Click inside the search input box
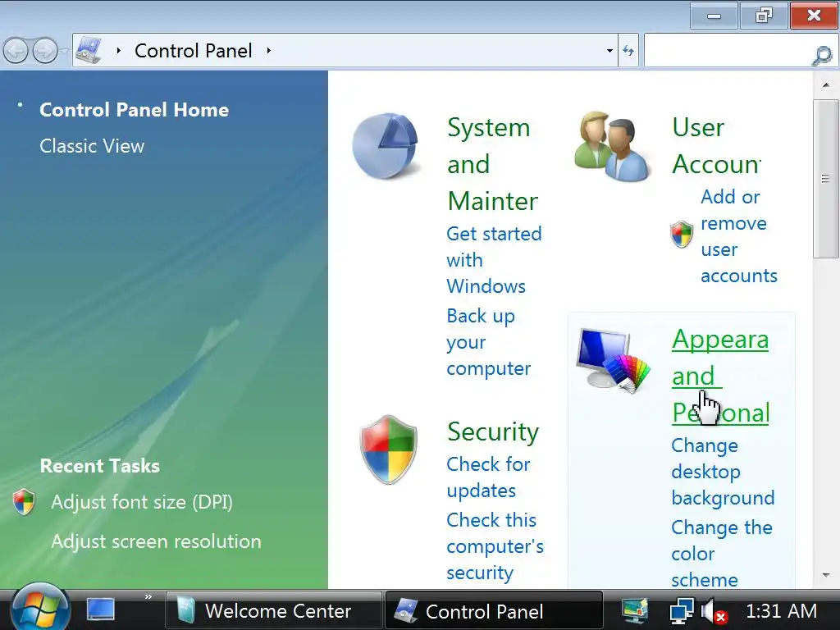The image size is (840, 630). point(728,51)
